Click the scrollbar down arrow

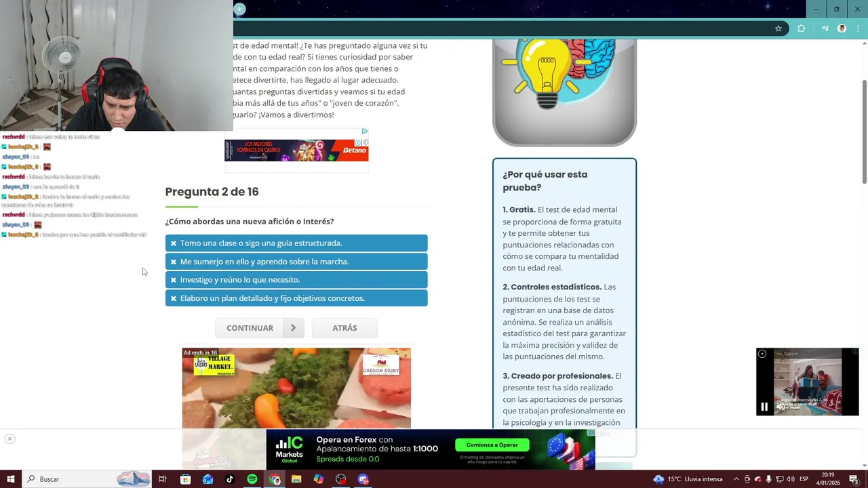point(864,466)
